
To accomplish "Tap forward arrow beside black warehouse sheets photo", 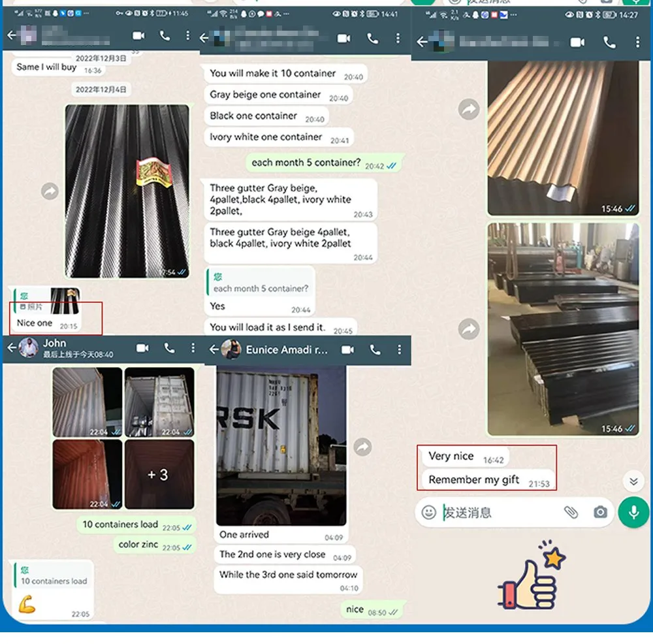I will (x=469, y=329).
